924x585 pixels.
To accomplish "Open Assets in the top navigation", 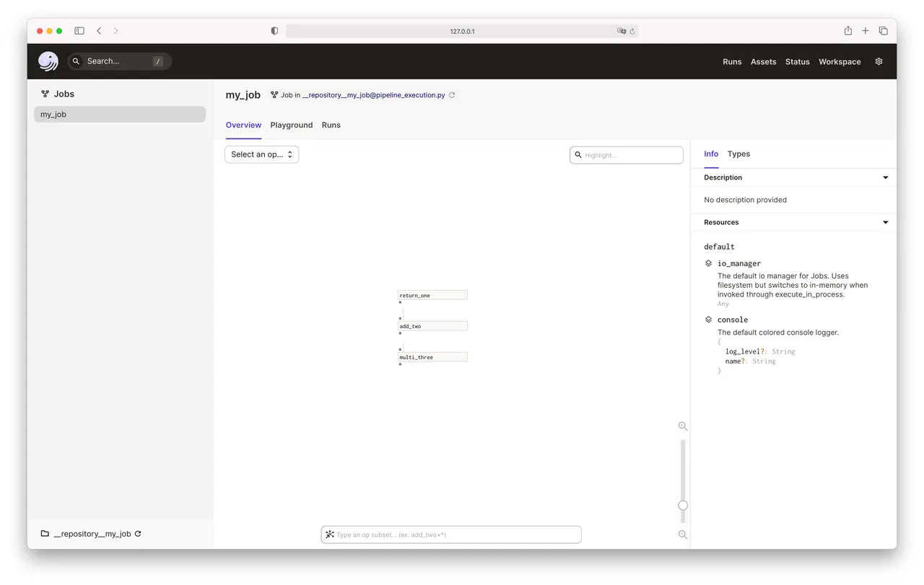I will tap(763, 62).
